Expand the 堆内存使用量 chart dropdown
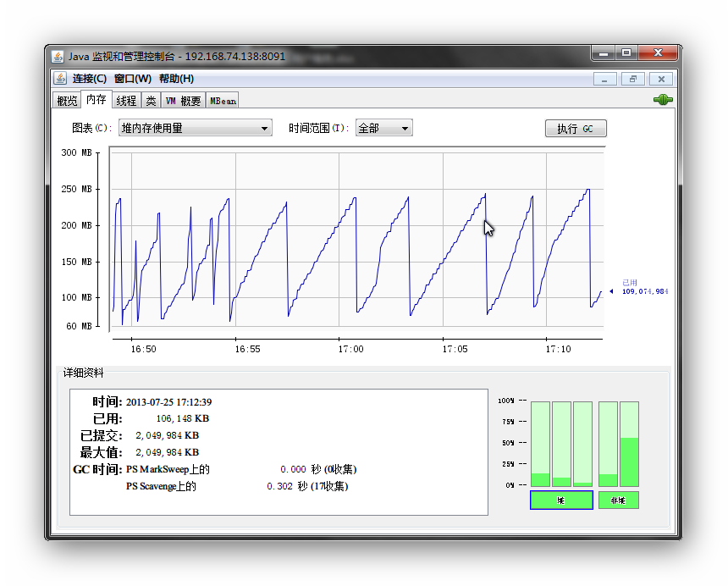The image size is (728, 586). [196, 128]
